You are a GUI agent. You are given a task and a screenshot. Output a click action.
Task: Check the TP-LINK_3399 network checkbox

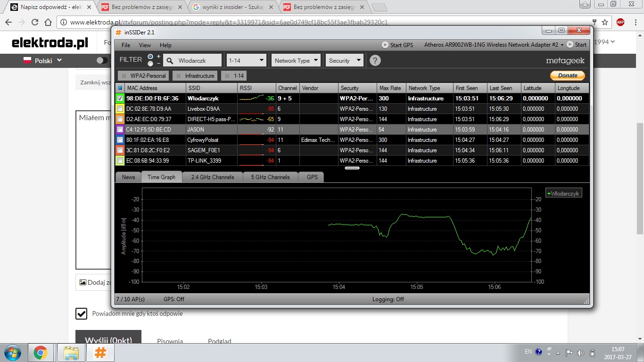(x=120, y=161)
